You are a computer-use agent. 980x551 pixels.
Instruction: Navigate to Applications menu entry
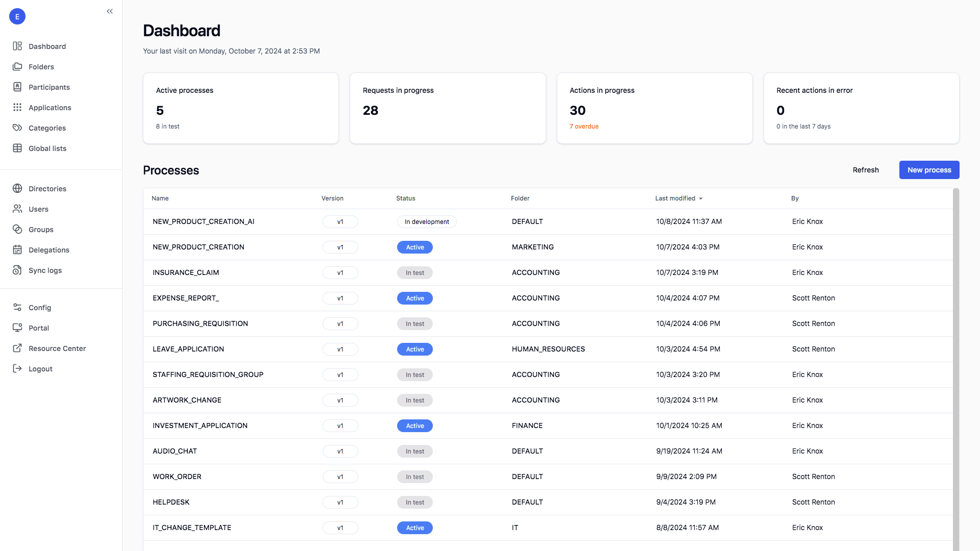coord(50,108)
